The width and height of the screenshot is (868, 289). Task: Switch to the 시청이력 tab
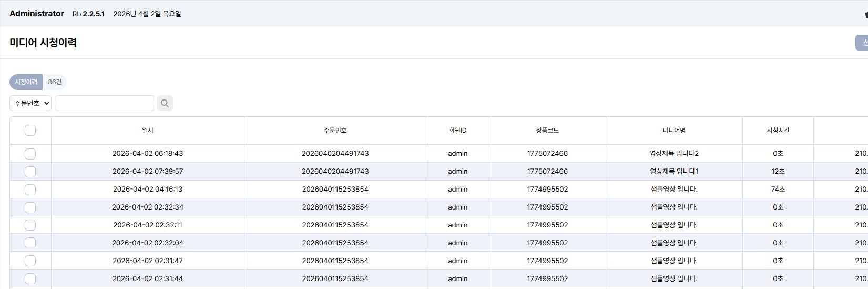pos(26,82)
